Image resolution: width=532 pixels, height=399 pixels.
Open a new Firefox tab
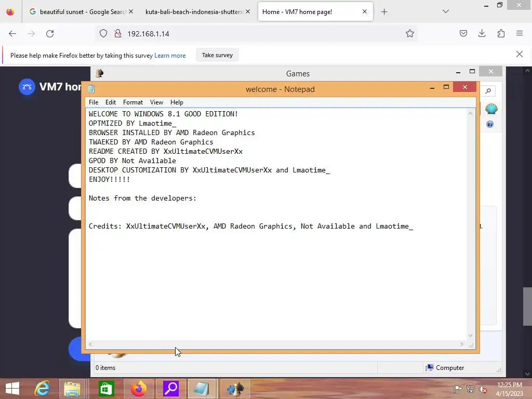click(384, 12)
